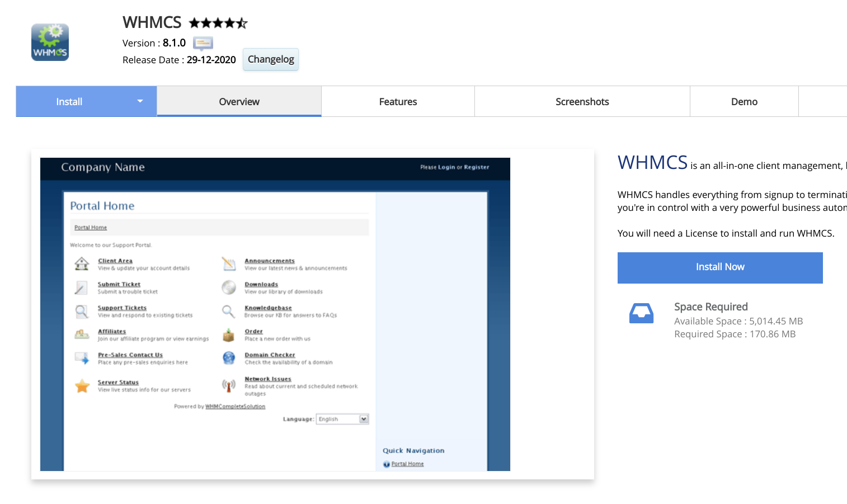Click the Client Area house icon
847x504 pixels.
click(x=82, y=263)
